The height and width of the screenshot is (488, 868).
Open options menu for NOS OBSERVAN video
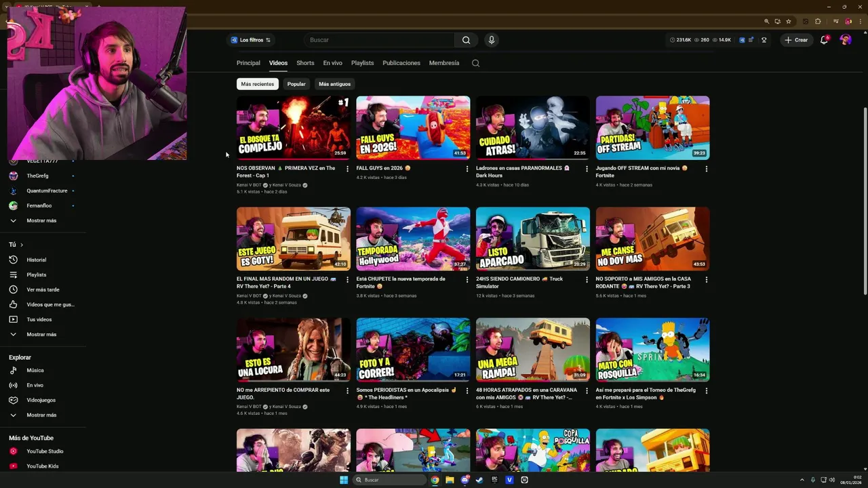point(347,169)
